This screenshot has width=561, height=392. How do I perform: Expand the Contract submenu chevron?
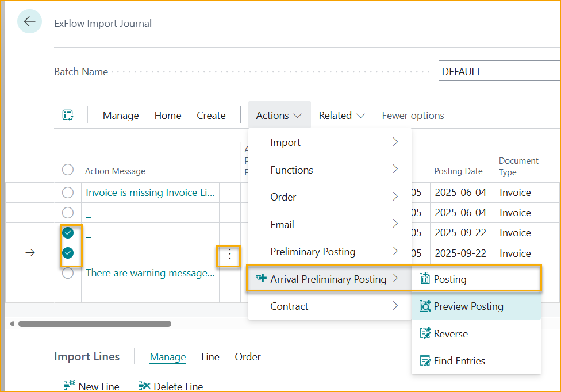pyautogui.click(x=395, y=305)
